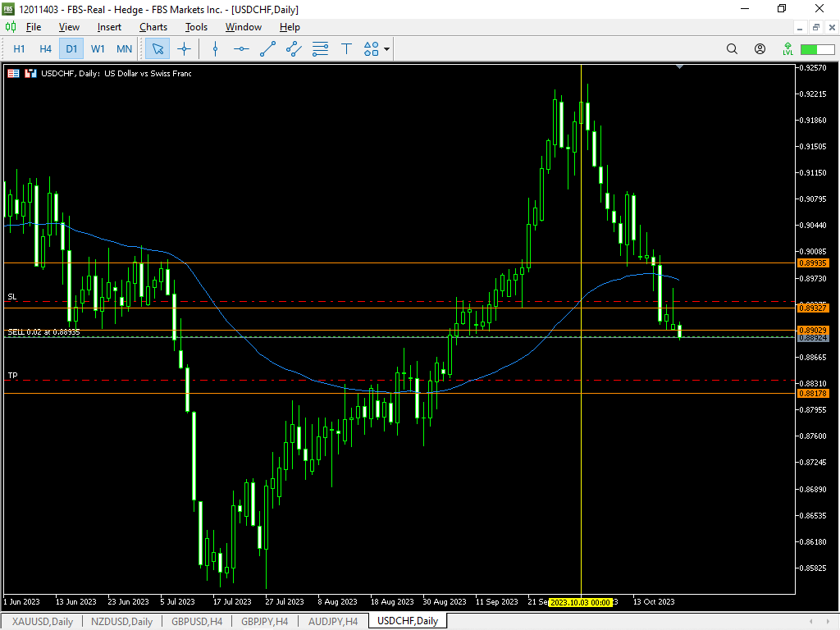Switch to the GBPUSD,H4 chart tab
Viewport: 840px width, 630px height.
pos(197,622)
